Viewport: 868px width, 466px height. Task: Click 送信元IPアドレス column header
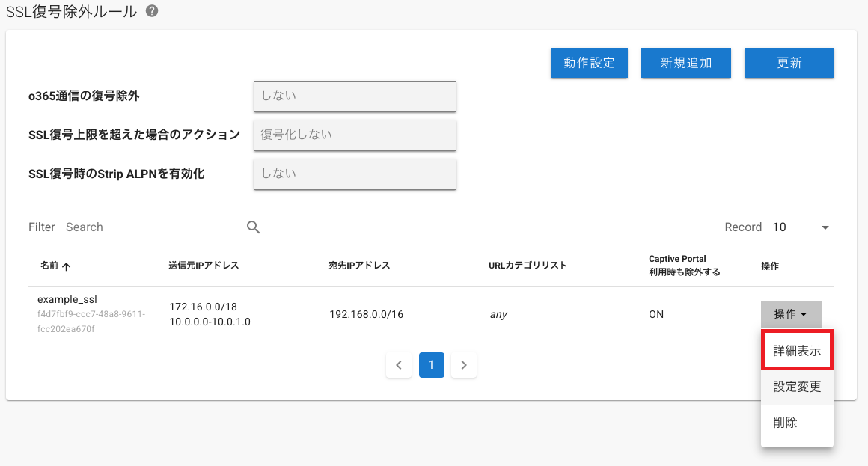(204, 265)
